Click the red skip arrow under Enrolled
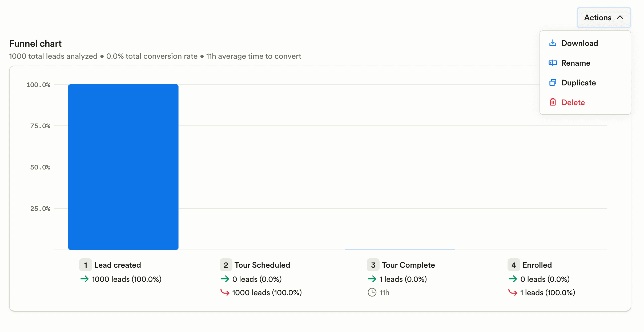 (513, 292)
